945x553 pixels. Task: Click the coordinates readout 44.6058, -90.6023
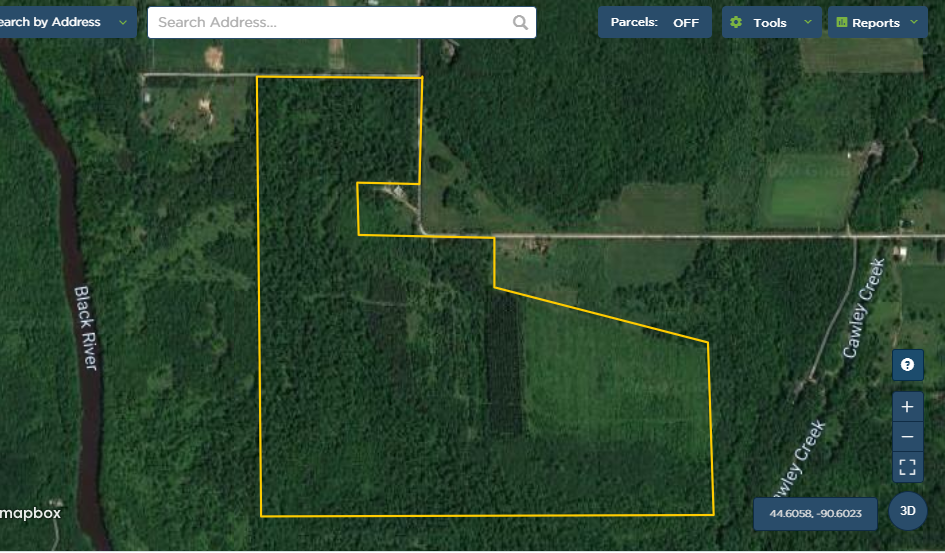(x=815, y=514)
